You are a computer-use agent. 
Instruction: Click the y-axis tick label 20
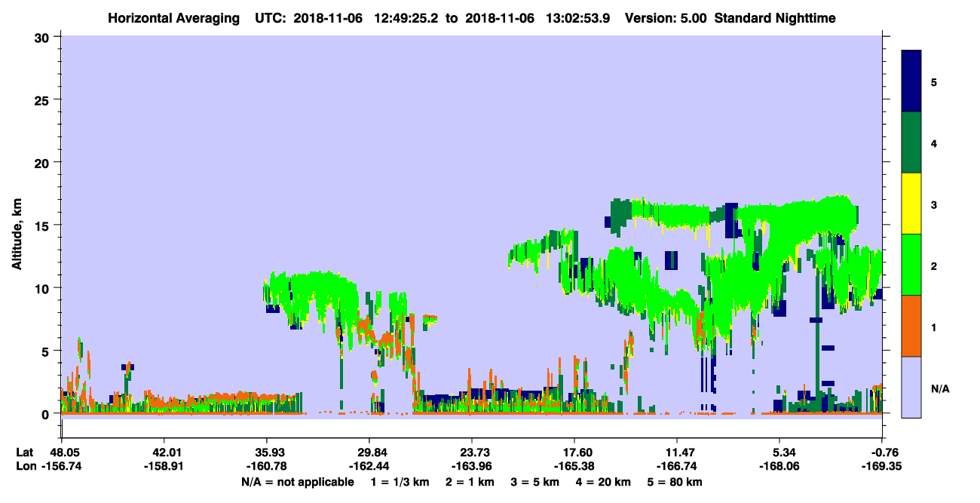(x=44, y=162)
